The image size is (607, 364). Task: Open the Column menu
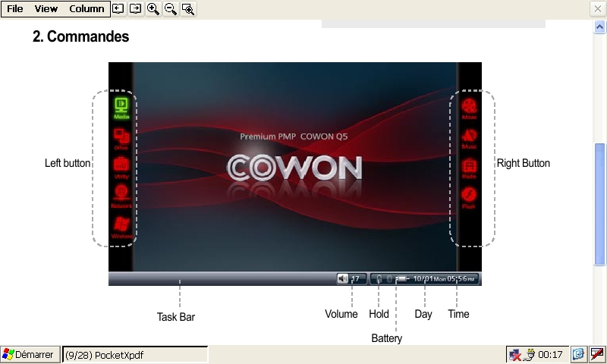(86, 8)
